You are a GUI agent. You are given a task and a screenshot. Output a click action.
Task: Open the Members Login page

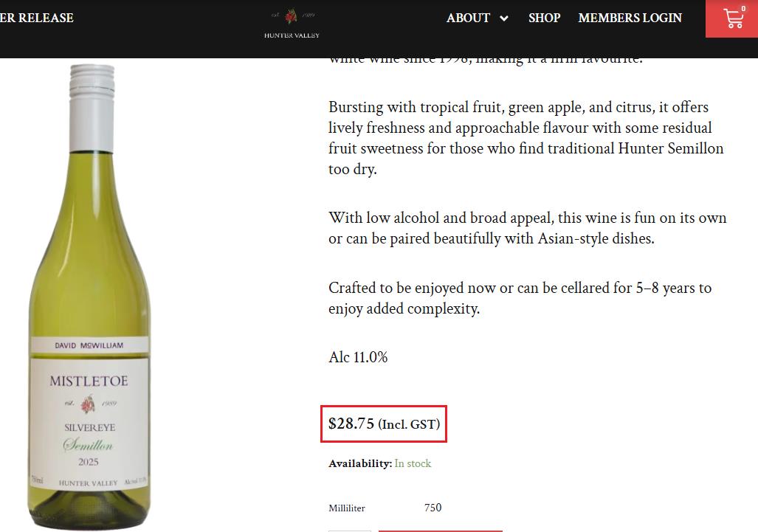pos(630,18)
